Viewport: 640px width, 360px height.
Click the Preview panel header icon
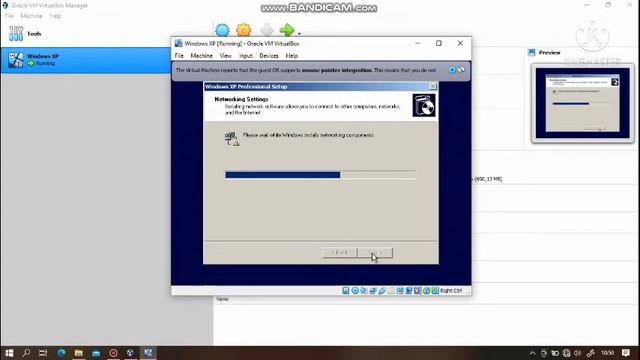pyautogui.click(x=531, y=52)
